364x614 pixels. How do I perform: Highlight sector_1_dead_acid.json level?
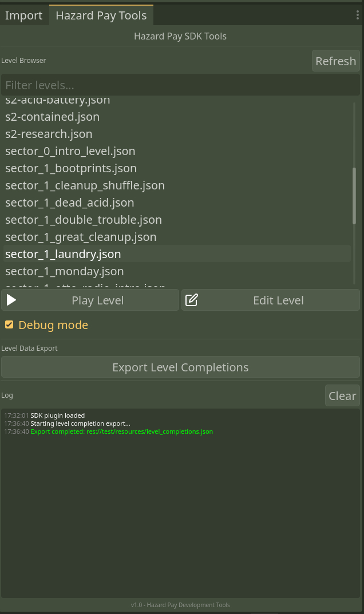[x=69, y=203]
